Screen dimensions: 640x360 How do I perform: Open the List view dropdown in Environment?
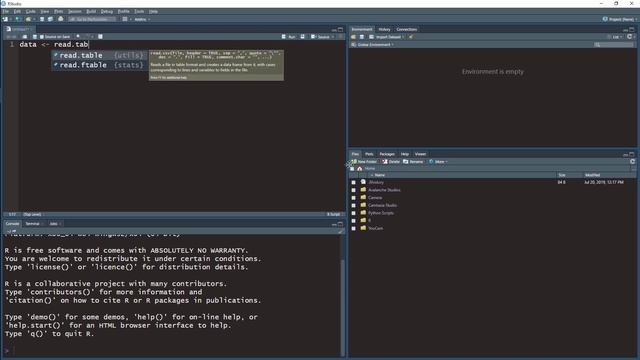point(616,37)
